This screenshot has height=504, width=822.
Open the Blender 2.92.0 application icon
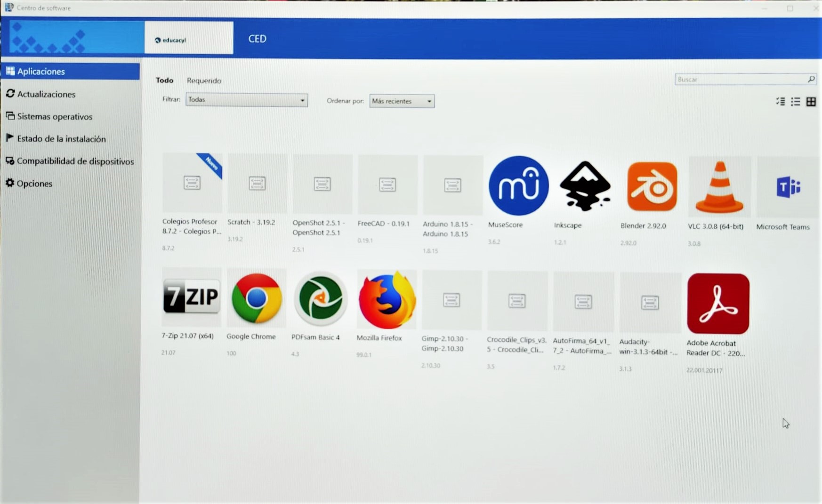[652, 187]
